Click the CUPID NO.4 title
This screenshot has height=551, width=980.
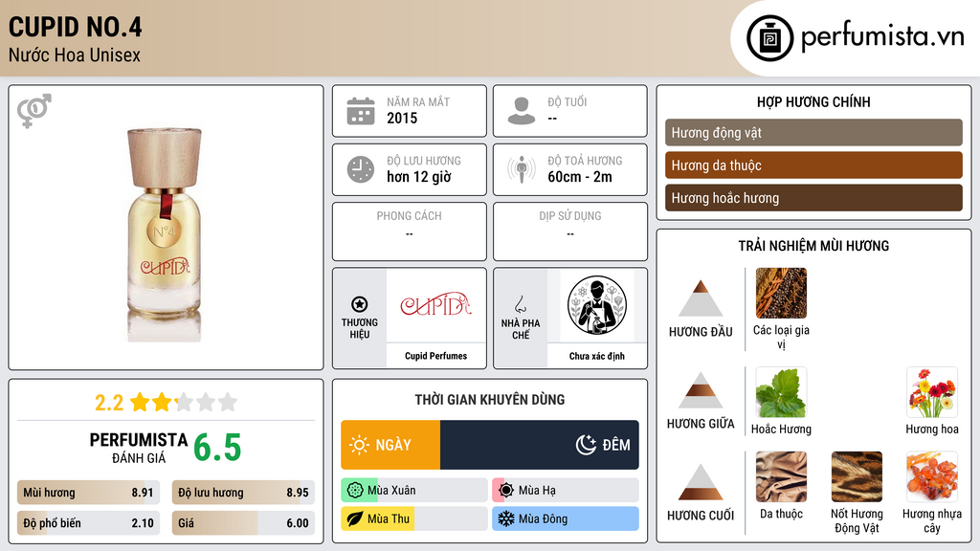pyautogui.click(x=75, y=27)
